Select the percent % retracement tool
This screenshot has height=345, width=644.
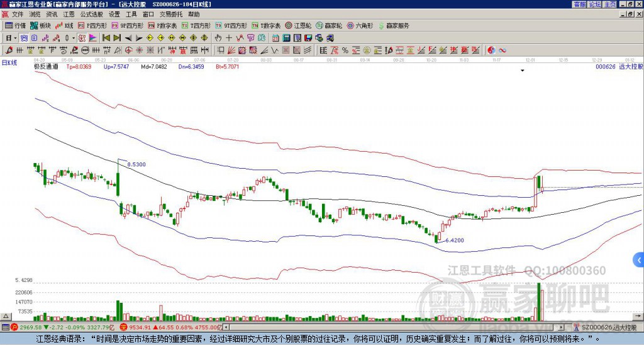point(345,50)
